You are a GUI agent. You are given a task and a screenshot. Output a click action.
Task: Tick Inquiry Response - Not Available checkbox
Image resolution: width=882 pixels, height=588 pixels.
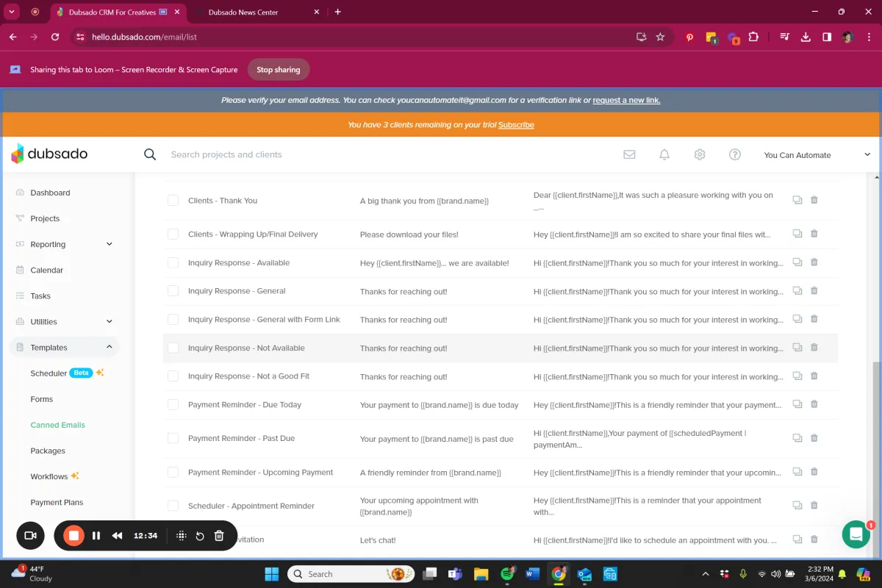pyautogui.click(x=173, y=348)
